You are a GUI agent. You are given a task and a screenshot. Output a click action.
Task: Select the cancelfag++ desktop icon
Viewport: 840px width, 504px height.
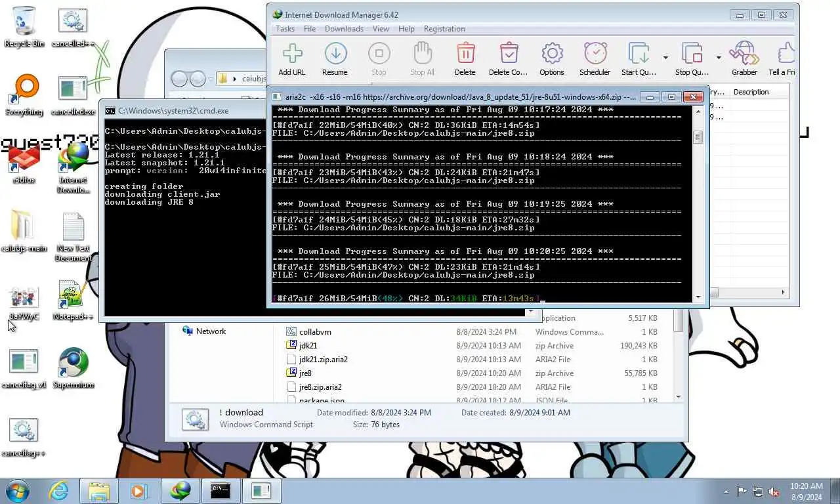[24, 436]
